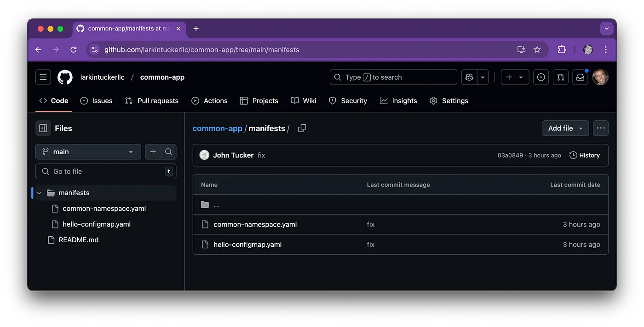
Task: Bookmark this page with the star
Action: (x=537, y=50)
